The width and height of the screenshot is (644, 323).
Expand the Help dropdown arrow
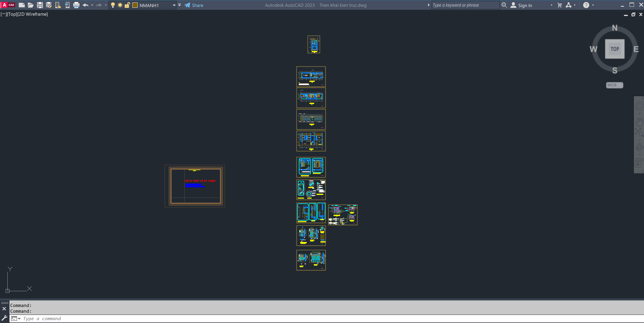click(x=593, y=5)
